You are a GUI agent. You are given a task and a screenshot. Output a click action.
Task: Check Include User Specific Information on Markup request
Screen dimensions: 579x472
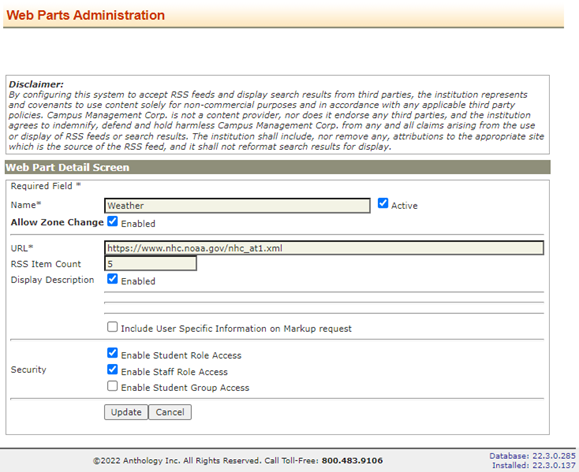tap(112, 326)
